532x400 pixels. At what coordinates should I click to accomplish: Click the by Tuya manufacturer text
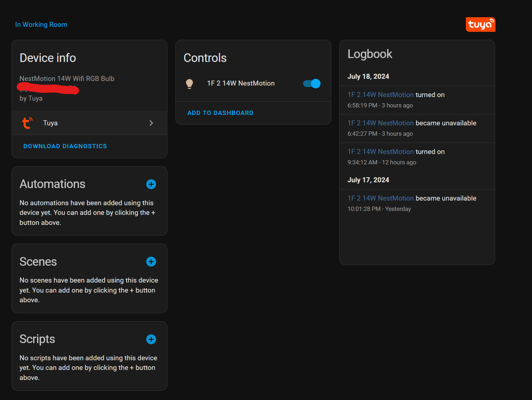(31, 98)
